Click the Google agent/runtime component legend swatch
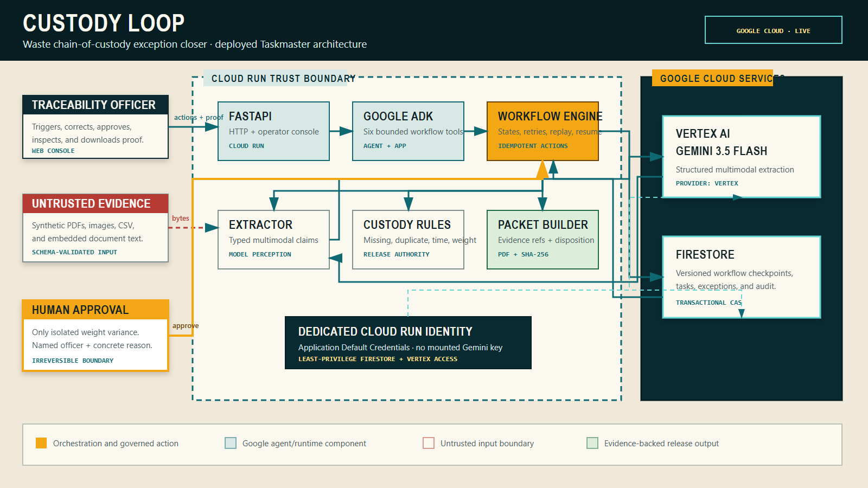This screenshot has height=488, width=868. point(231,443)
